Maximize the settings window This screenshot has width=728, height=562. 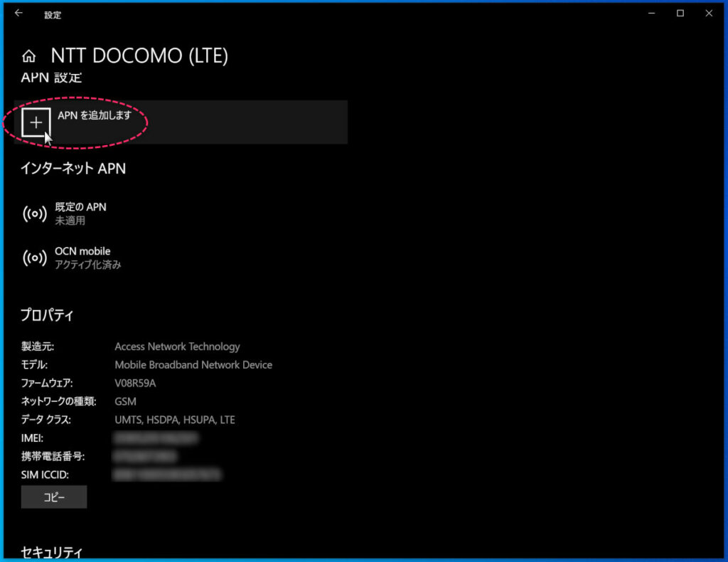click(680, 14)
